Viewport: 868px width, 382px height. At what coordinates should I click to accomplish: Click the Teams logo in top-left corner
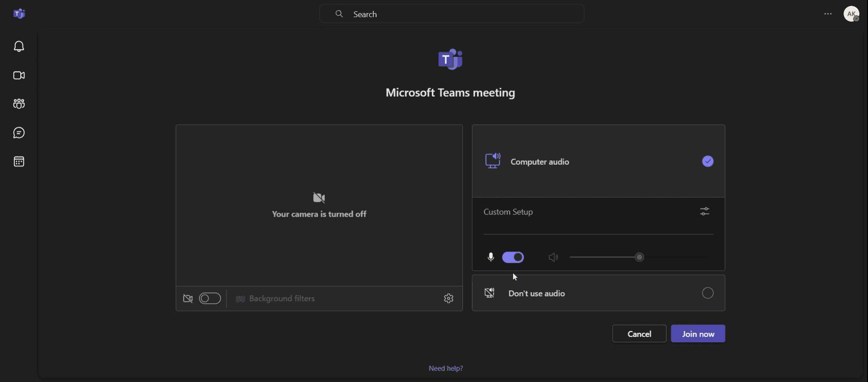point(19,14)
